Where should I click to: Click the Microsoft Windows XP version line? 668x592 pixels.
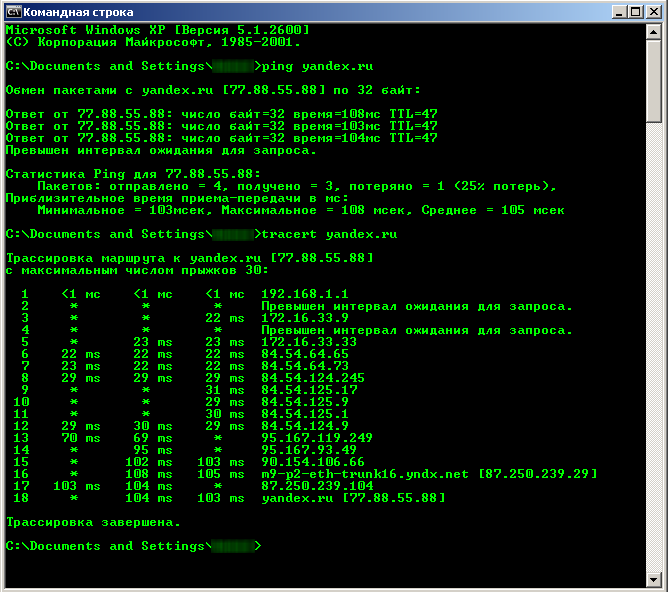(157, 30)
